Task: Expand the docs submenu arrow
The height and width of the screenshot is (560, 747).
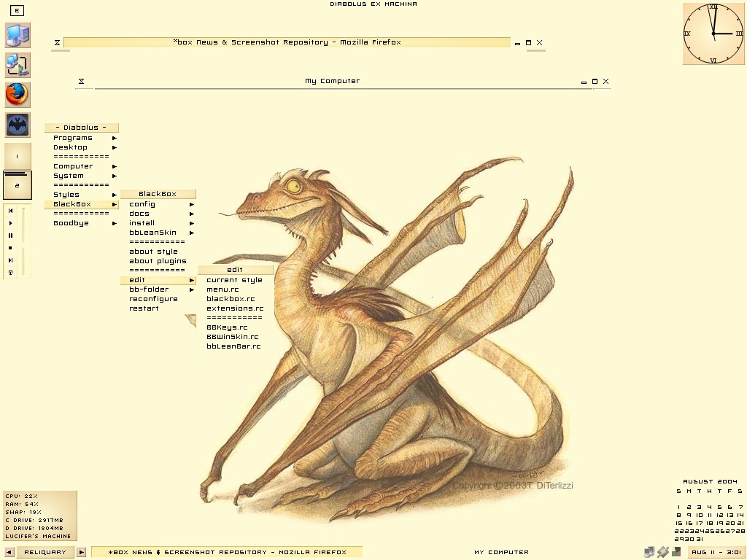Action: [192, 214]
